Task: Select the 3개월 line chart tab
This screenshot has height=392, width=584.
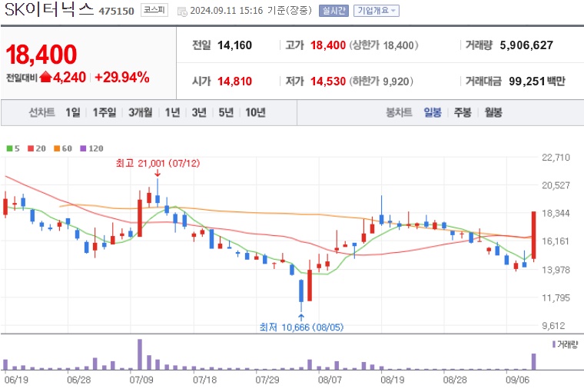Action: click(x=140, y=112)
